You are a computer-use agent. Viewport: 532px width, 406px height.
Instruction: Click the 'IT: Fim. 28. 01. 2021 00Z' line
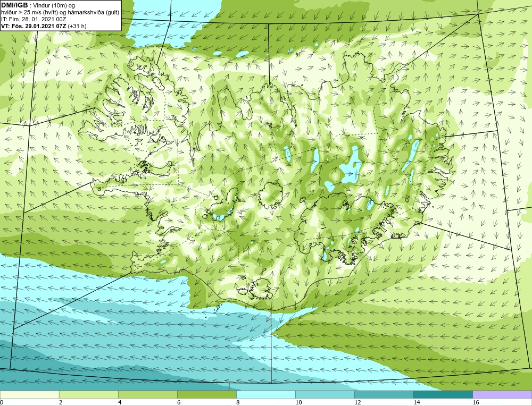tap(34, 19)
